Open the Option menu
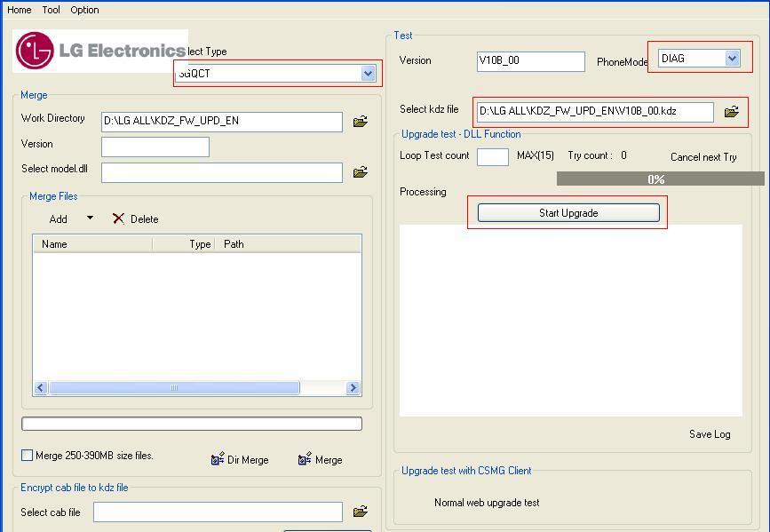Image resolution: width=770 pixels, height=532 pixels. coord(85,10)
